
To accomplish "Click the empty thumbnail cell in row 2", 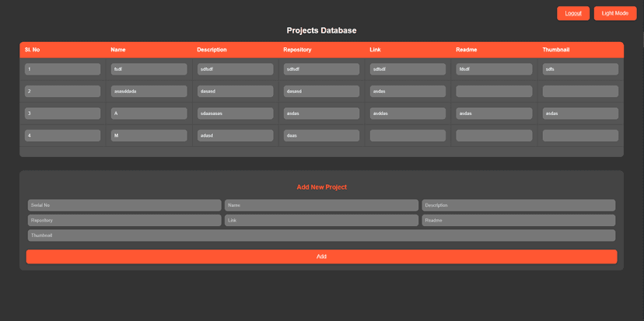I will pos(580,91).
